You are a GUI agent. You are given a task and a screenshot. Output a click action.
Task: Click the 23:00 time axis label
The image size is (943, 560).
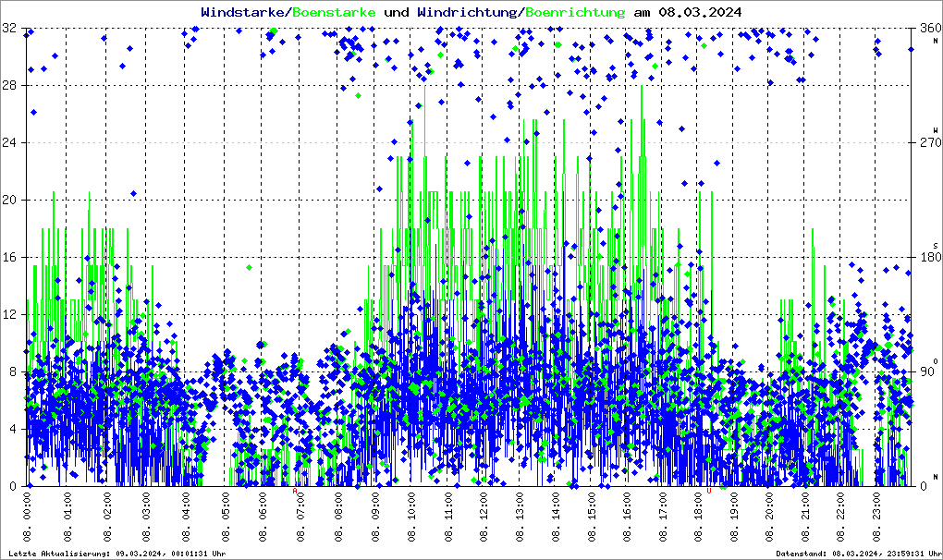[876, 517]
